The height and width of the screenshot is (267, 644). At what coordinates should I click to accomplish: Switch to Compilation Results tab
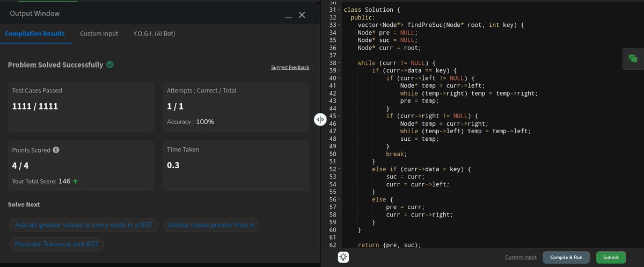[35, 33]
